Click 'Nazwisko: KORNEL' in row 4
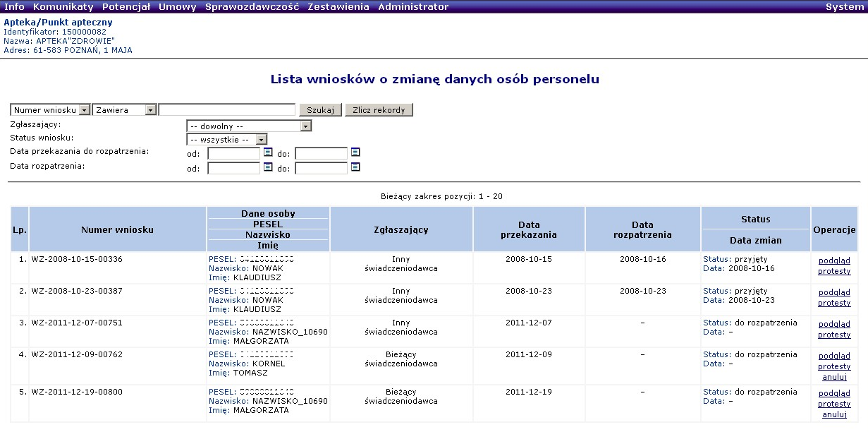Screen dimensions: 868x432 pos(247,364)
